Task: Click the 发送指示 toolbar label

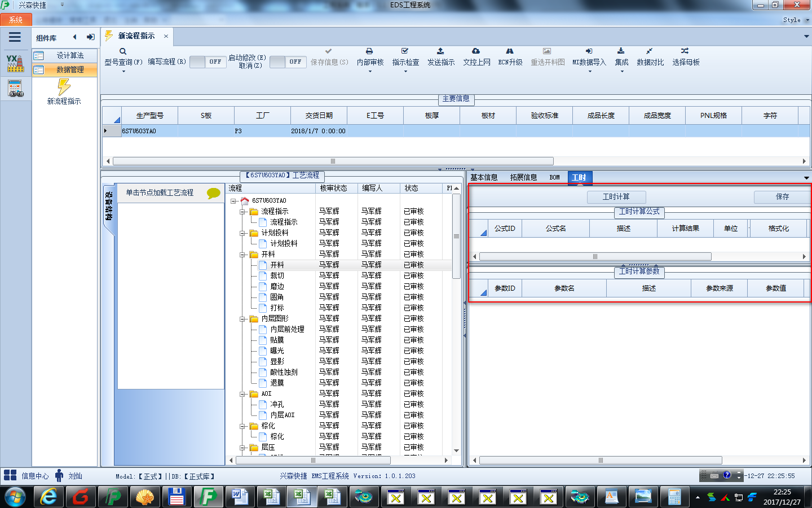Action: [440, 63]
